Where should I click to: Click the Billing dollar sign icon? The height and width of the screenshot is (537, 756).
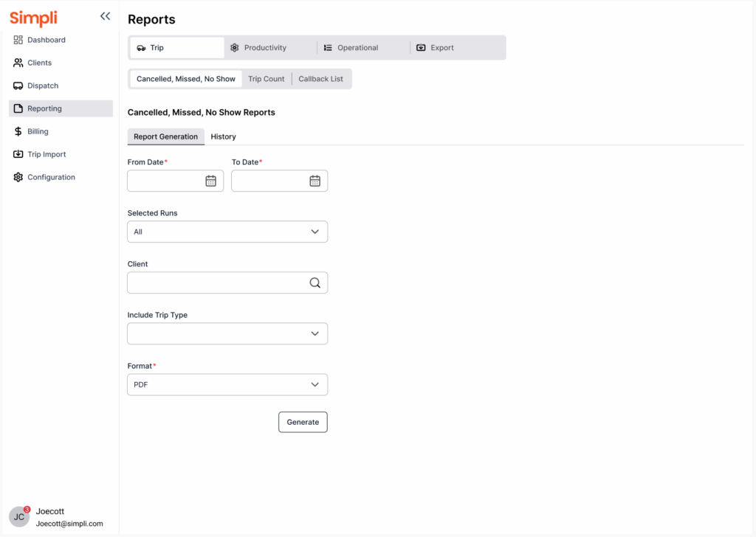[x=18, y=131]
